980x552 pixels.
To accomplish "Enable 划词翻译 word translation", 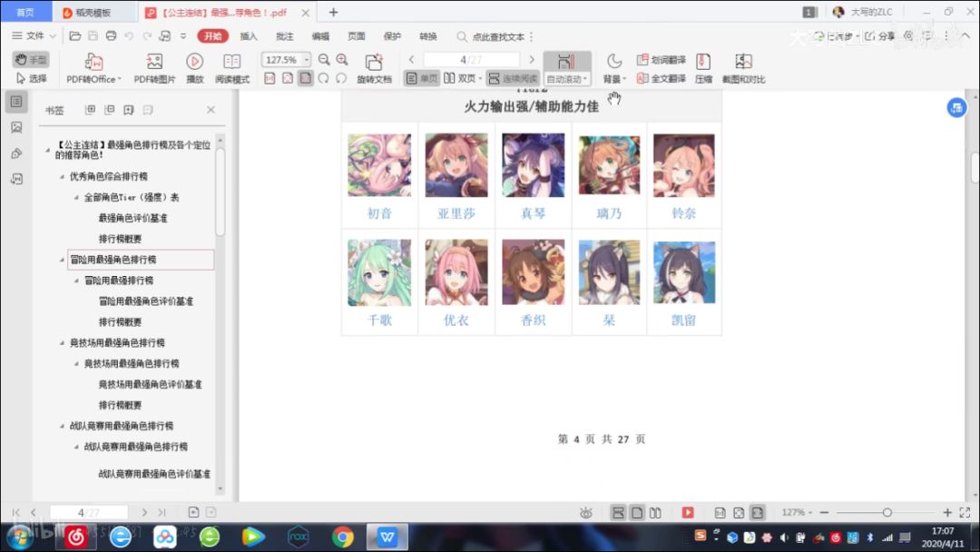I will [661, 59].
